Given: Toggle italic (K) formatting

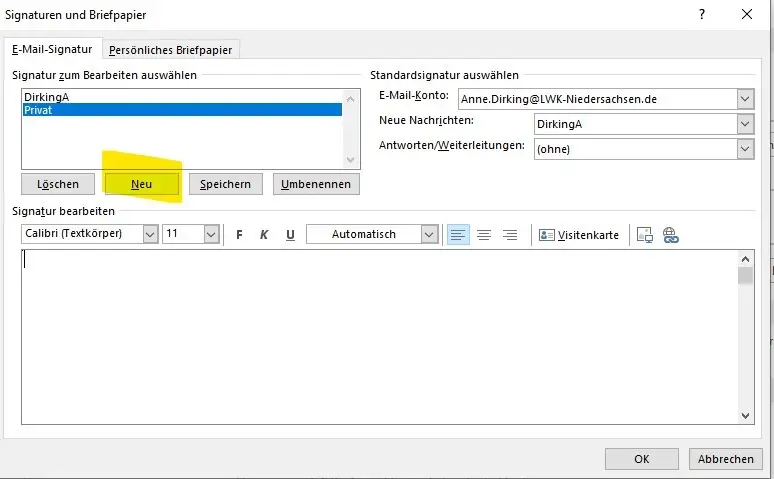Looking at the screenshot, I should pos(264,235).
